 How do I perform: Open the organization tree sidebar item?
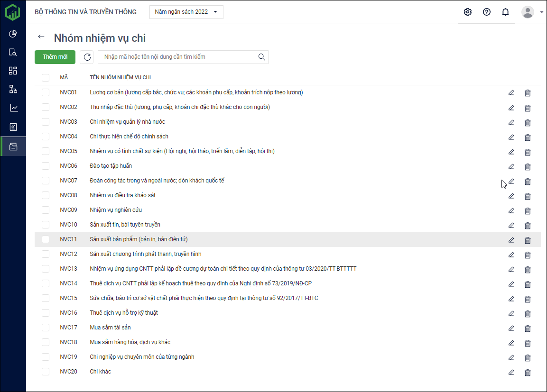coord(13,89)
